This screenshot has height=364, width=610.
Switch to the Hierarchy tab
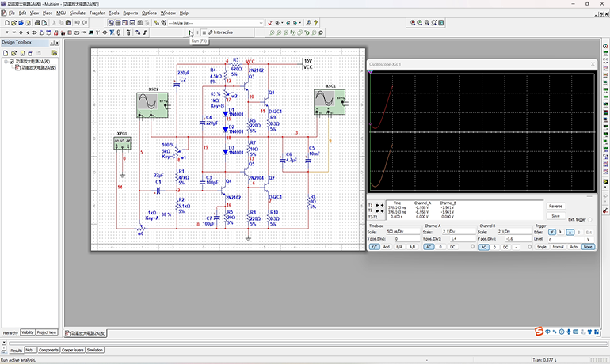[x=10, y=333]
